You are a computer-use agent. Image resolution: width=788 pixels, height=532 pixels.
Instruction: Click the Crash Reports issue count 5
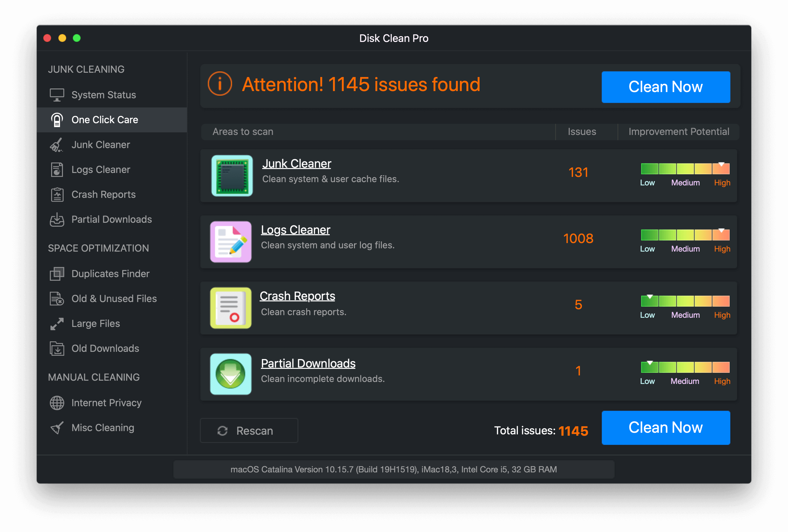coord(579,305)
